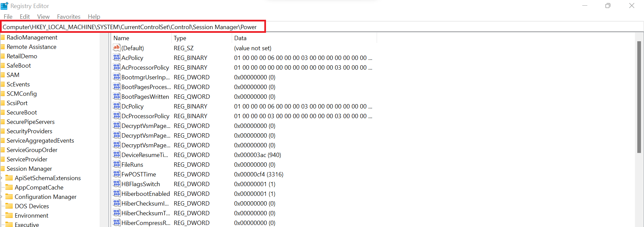Click the FileRuns value icon
Screen dimensions: 644x227
coord(116,164)
